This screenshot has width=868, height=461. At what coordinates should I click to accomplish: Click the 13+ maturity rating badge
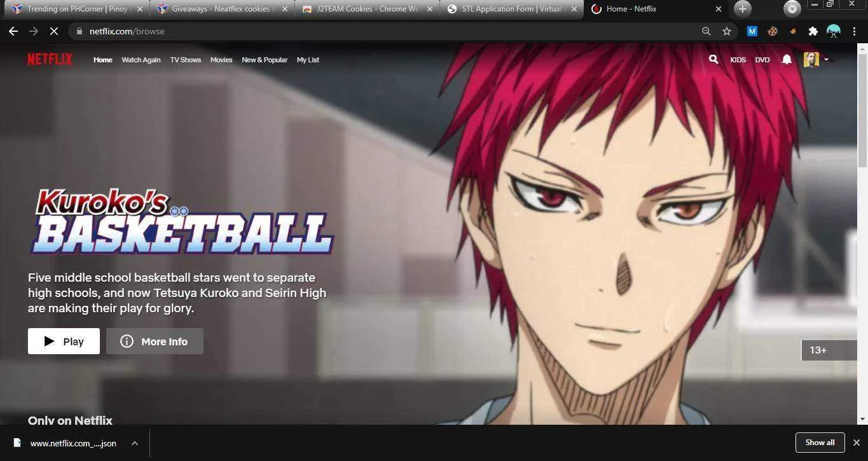(x=829, y=350)
